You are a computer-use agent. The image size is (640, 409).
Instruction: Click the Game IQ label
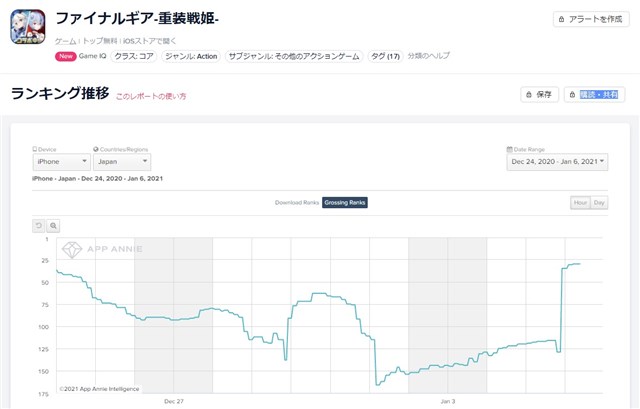click(92, 56)
